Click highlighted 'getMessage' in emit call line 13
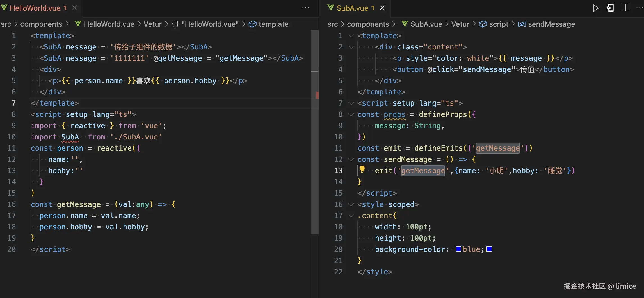 pos(423,171)
